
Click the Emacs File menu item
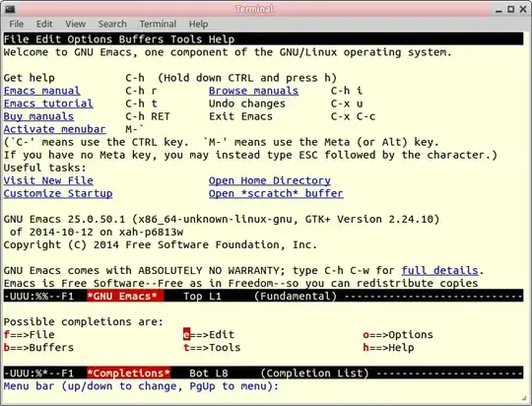click(17, 39)
